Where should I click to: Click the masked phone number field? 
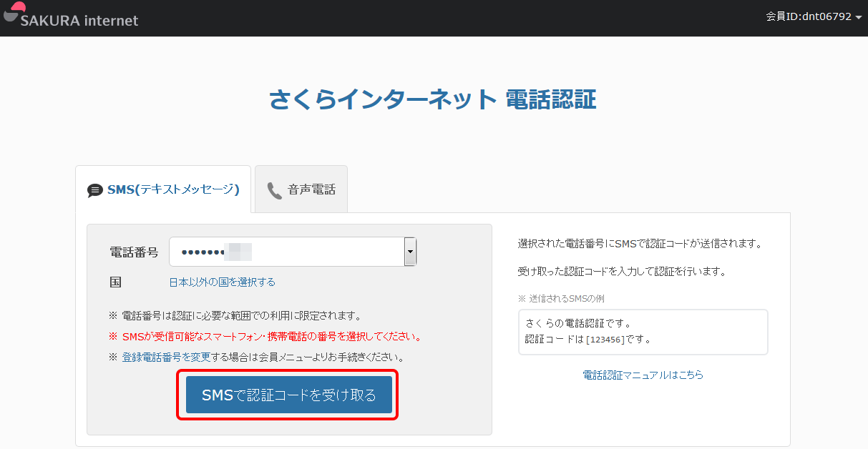(286, 252)
